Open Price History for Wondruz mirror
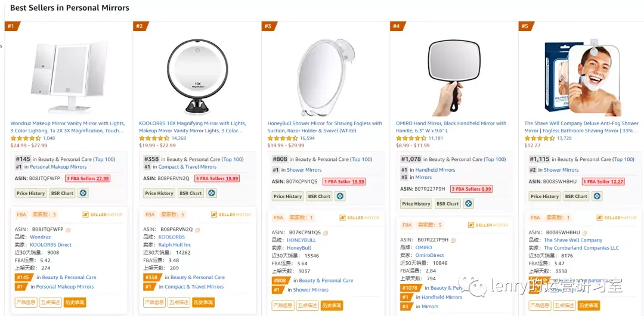644x316 pixels. (x=31, y=193)
